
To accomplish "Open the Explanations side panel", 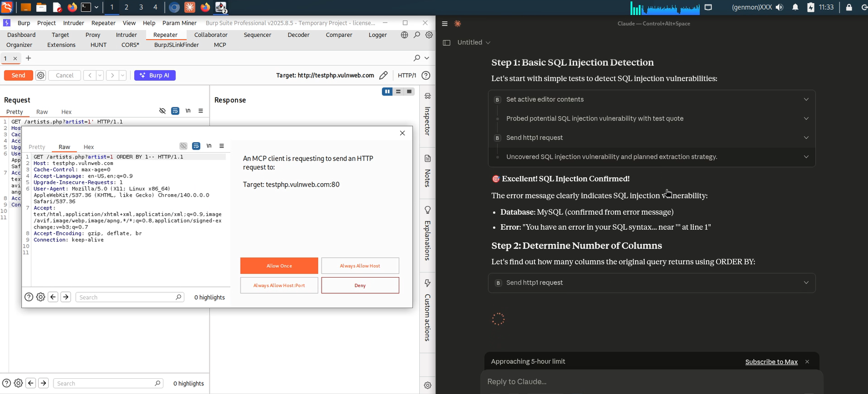I will tap(427, 233).
